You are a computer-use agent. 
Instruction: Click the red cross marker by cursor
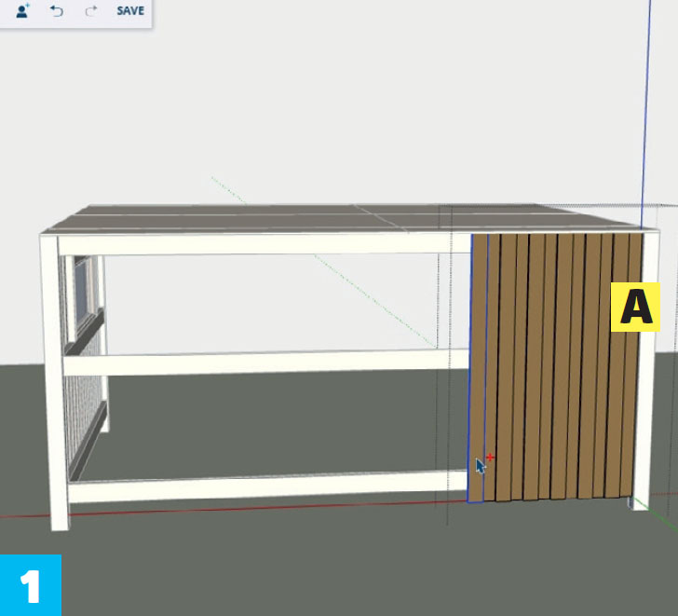[x=490, y=458]
